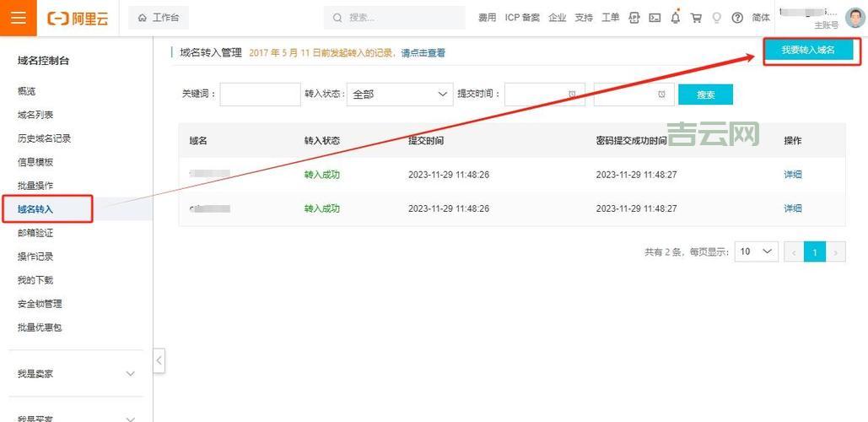
Task: Open the ICP 备案 menu
Action: (522, 18)
